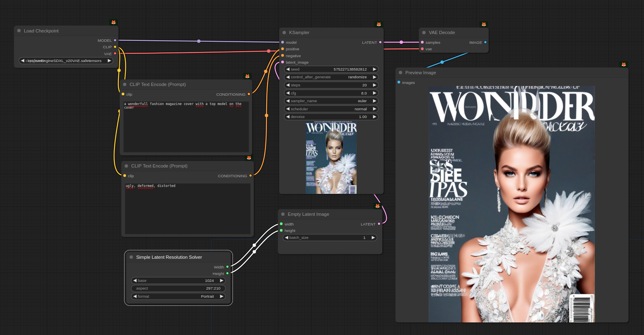Click the CLIP output socket on Load Checkpoint
The width and height of the screenshot is (644, 335).
tap(115, 47)
